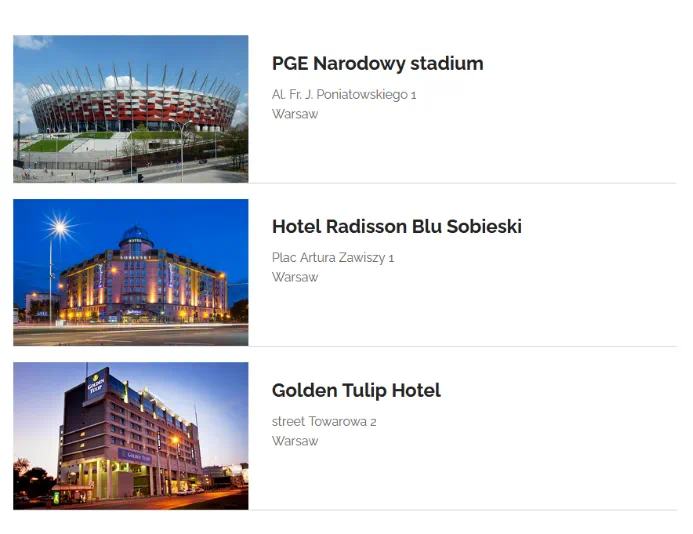The height and width of the screenshot is (534, 693).
Task: Click Warsaw under the stadium address
Action: [x=295, y=114]
